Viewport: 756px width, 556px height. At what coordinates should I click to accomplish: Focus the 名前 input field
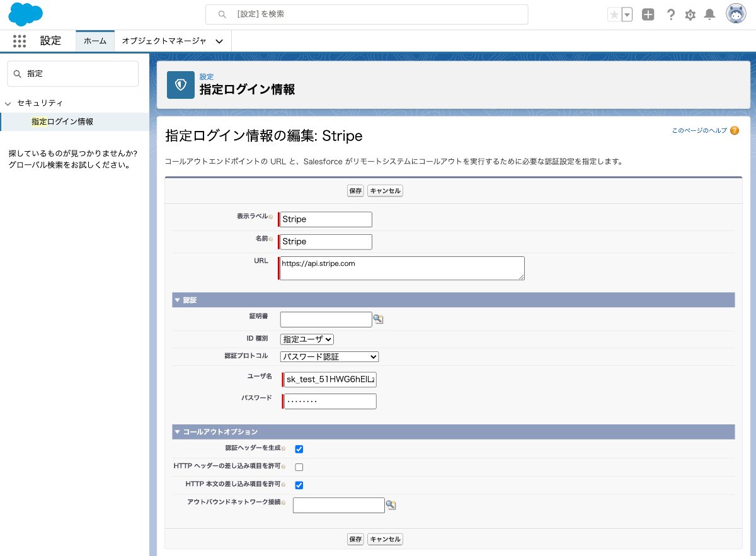[326, 242]
